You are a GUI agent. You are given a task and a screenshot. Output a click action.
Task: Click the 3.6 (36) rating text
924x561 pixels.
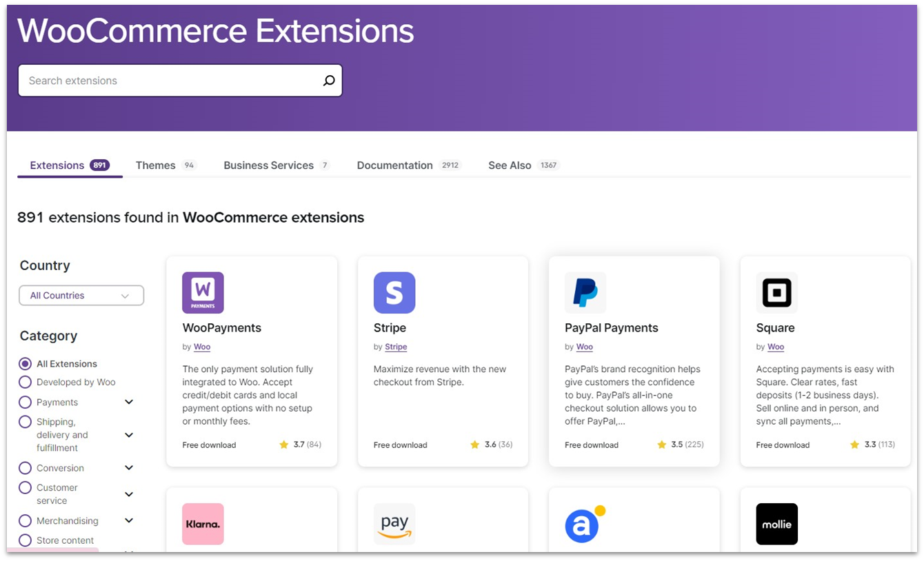pyautogui.click(x=499, y=445)
